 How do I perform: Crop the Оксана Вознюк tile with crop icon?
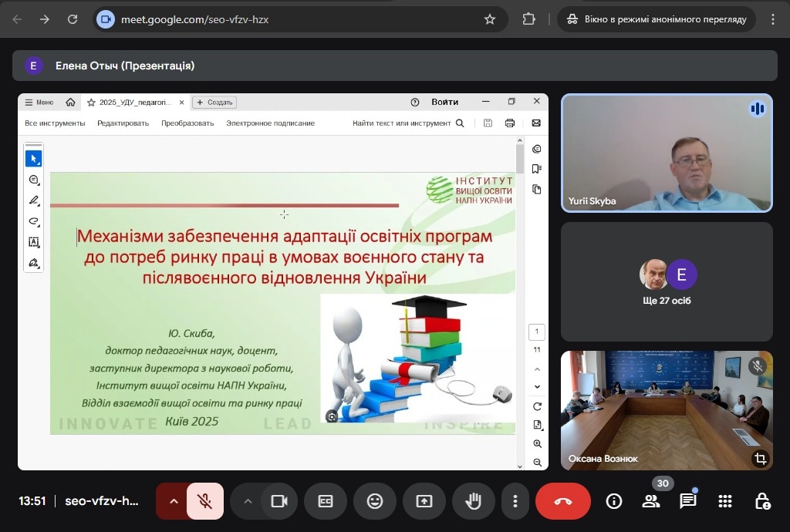760,459
